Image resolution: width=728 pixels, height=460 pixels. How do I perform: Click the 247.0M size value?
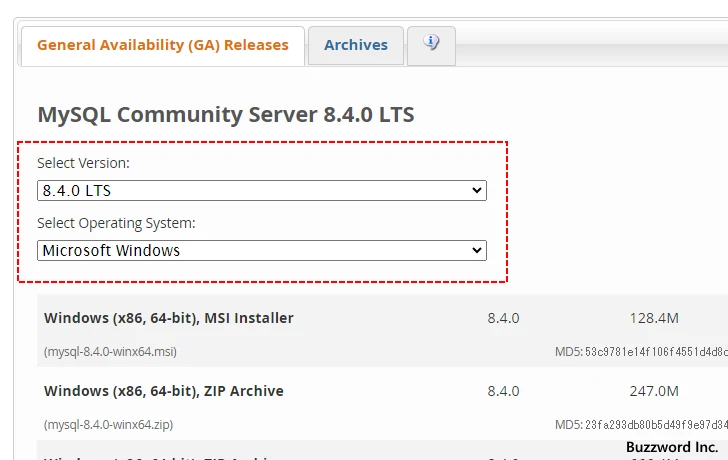[x=654, y=391]
